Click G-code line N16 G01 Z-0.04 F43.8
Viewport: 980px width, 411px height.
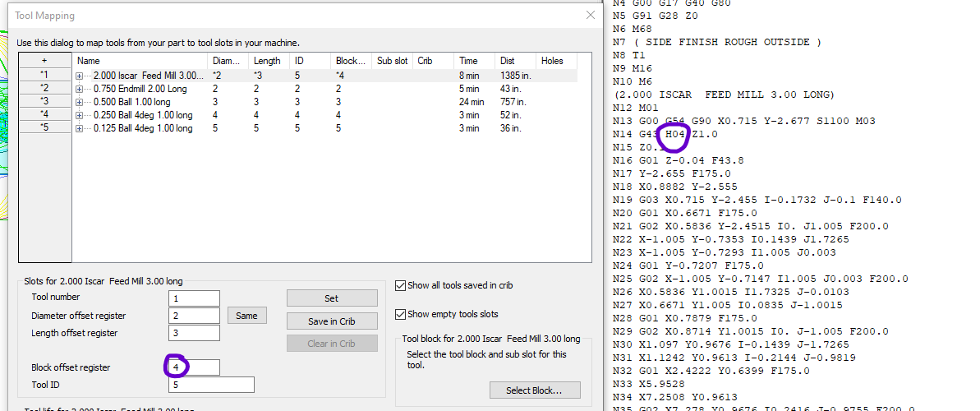(679, 160)
